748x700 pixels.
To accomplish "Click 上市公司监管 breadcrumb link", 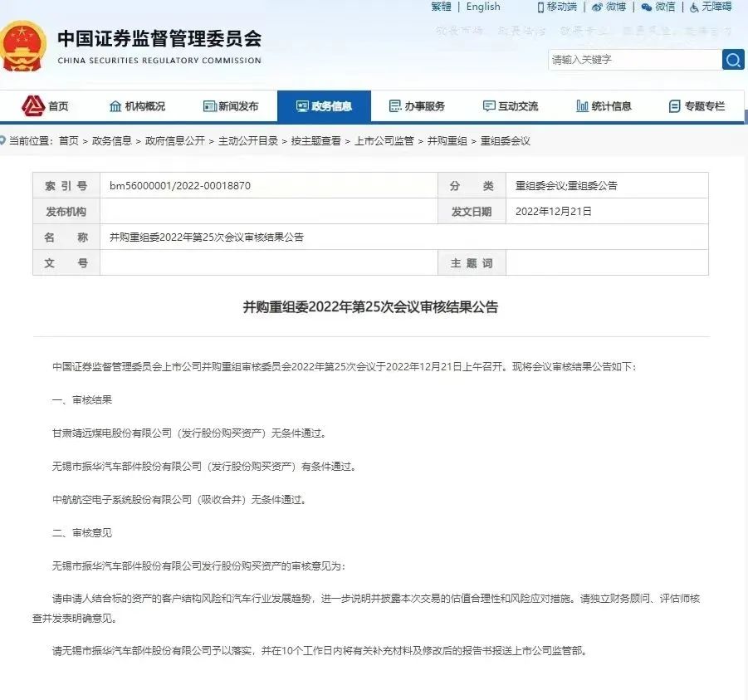I will [x=384, y=141].
